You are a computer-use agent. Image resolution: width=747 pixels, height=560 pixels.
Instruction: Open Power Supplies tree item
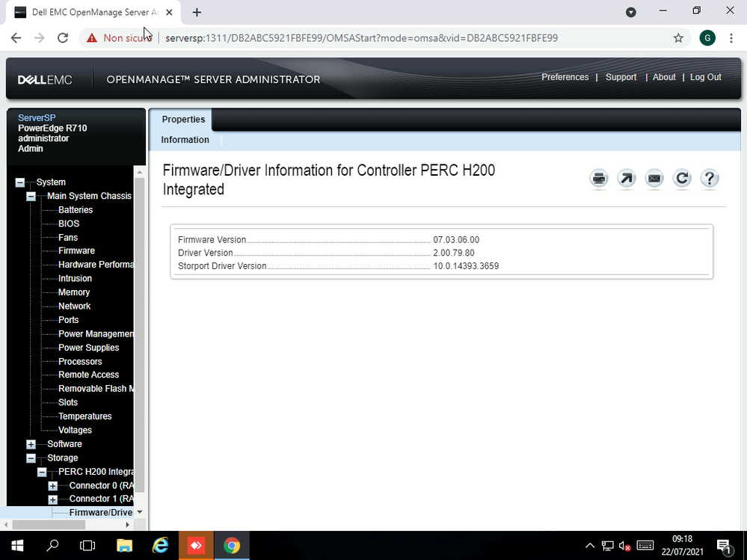point(89,348)
